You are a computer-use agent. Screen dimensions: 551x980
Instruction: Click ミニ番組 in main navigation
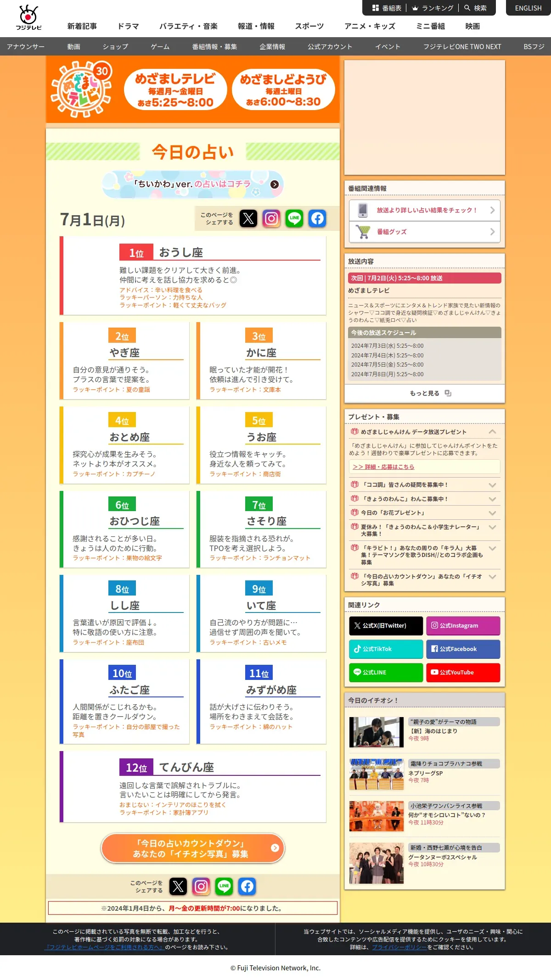[430, 26]
